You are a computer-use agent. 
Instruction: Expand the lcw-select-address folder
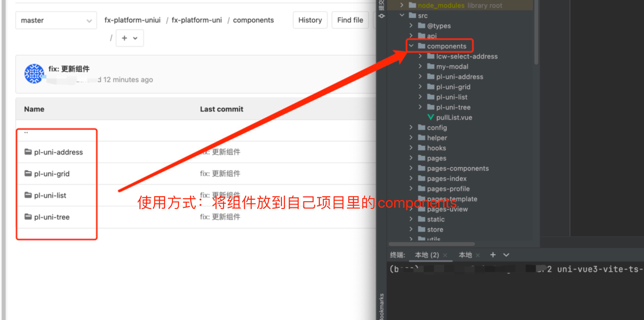point(420,57)
